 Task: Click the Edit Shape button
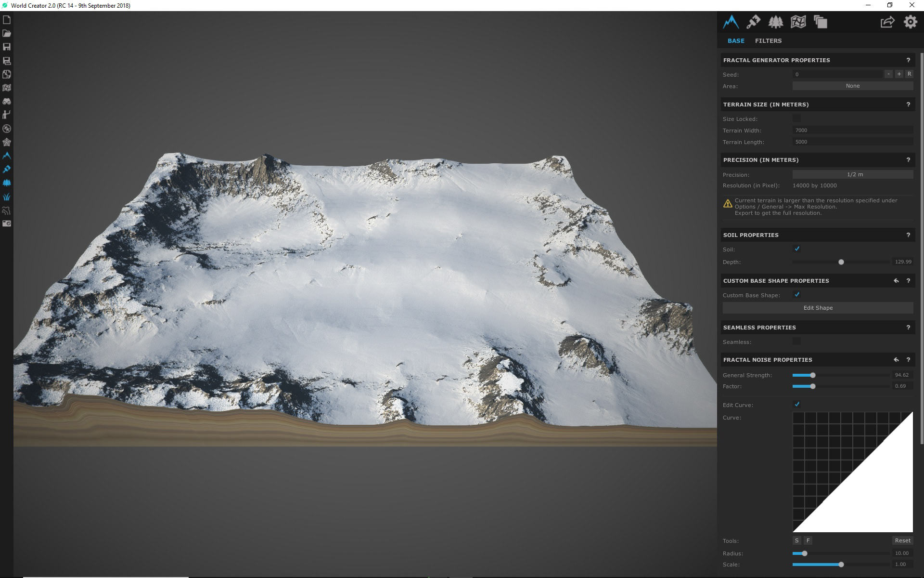818,308
